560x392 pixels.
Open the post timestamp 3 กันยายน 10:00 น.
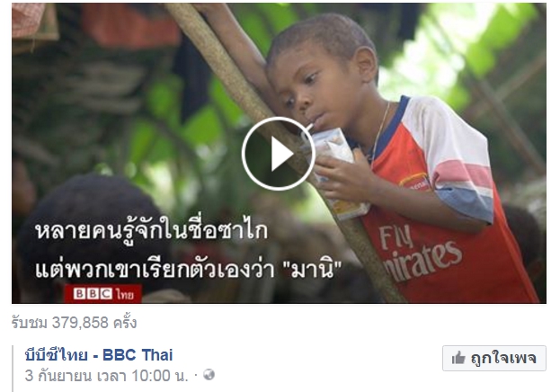point(106,376)
